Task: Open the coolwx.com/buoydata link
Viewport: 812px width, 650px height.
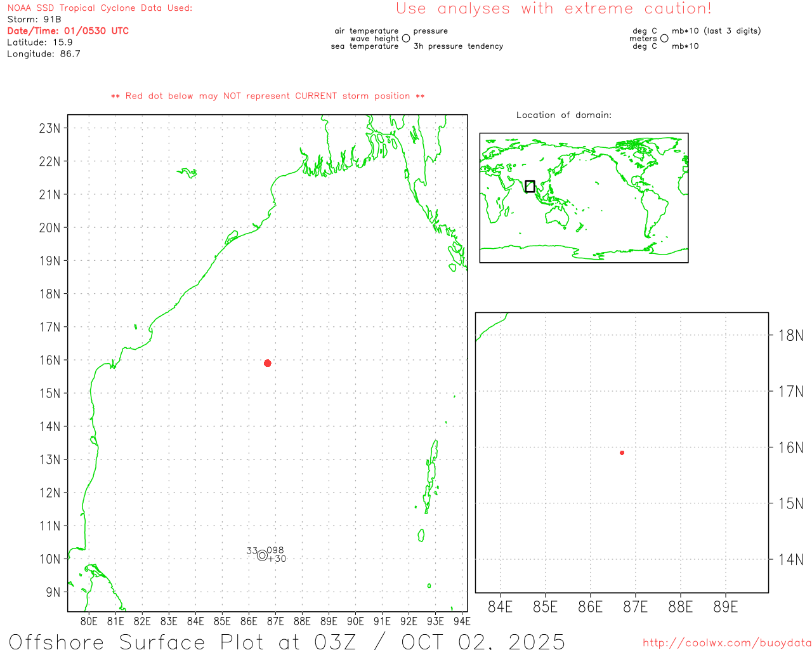Action: coord(726,643)
